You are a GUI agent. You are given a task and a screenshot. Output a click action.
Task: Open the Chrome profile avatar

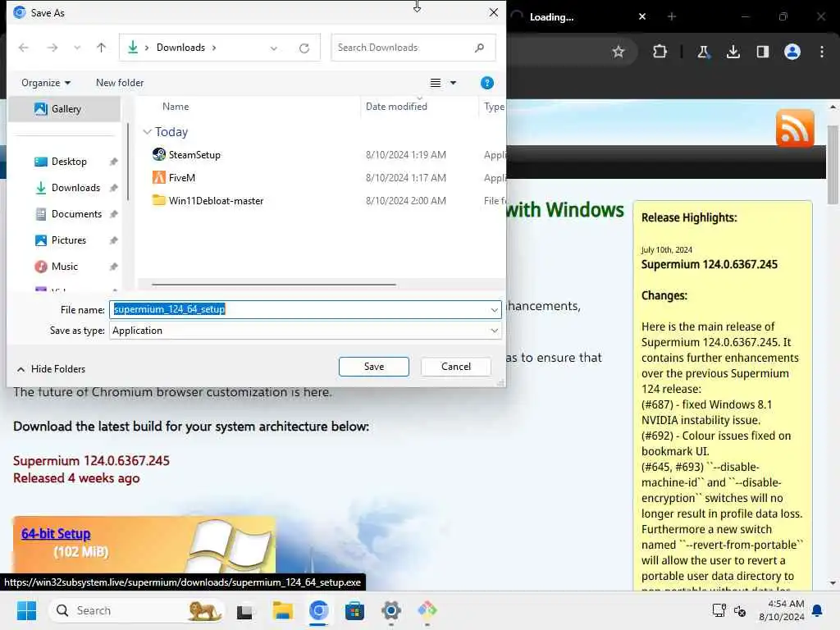792,52
